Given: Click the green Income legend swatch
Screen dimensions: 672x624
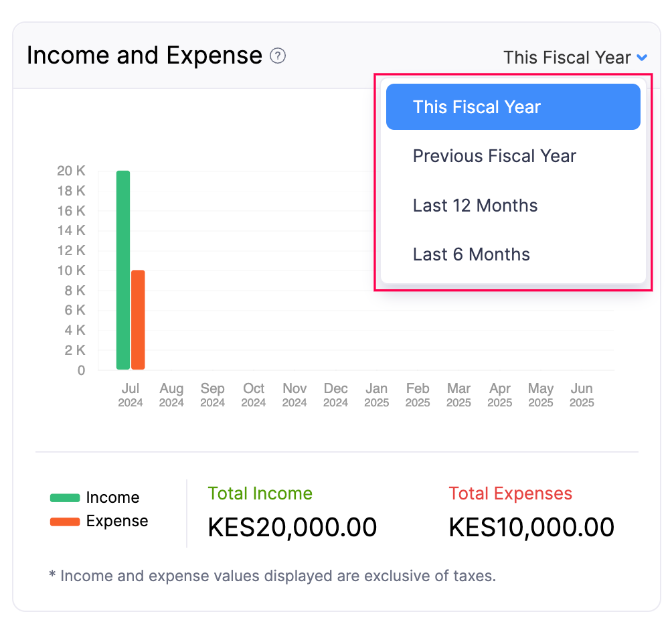Looking at the screenshot, I should click(65, 497).
